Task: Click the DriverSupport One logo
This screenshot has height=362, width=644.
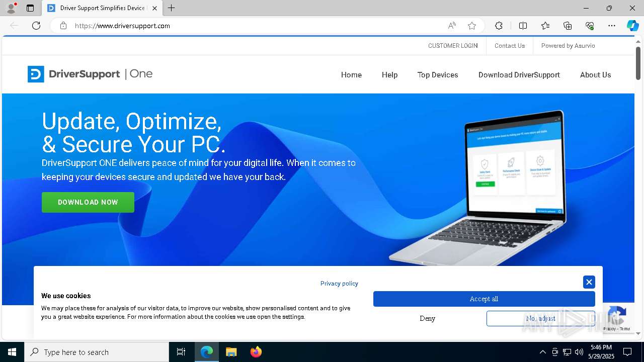Action: point(90,74)
